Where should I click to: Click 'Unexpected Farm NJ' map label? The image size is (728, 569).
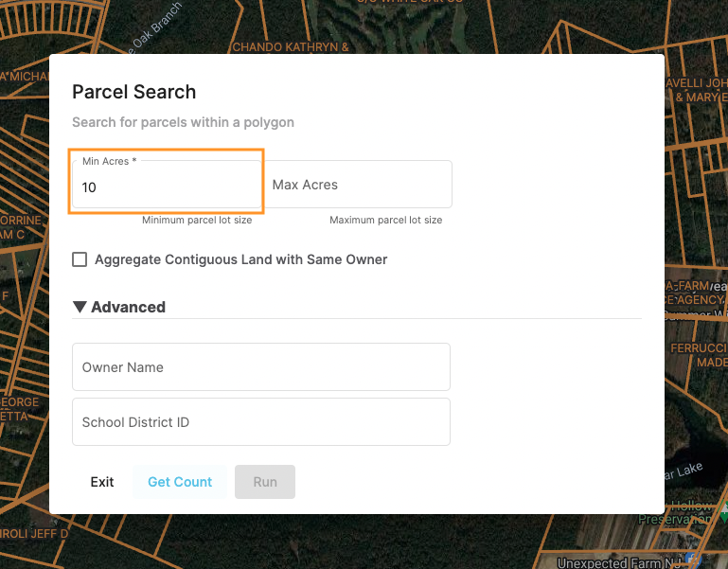coord(619,563)
